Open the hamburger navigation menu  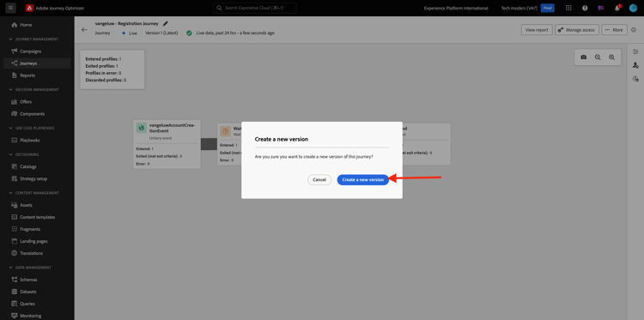[10, 8]
